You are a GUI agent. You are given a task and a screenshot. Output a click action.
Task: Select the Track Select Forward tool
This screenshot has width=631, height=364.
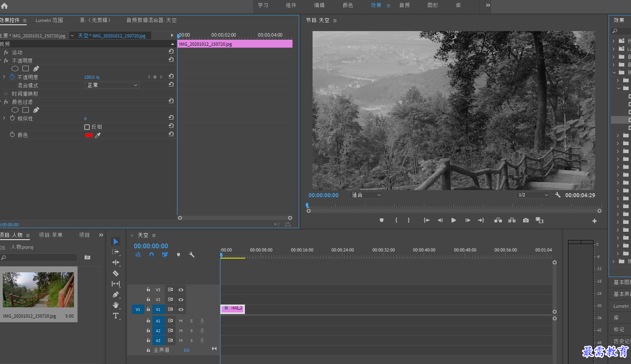pos(116,252)
